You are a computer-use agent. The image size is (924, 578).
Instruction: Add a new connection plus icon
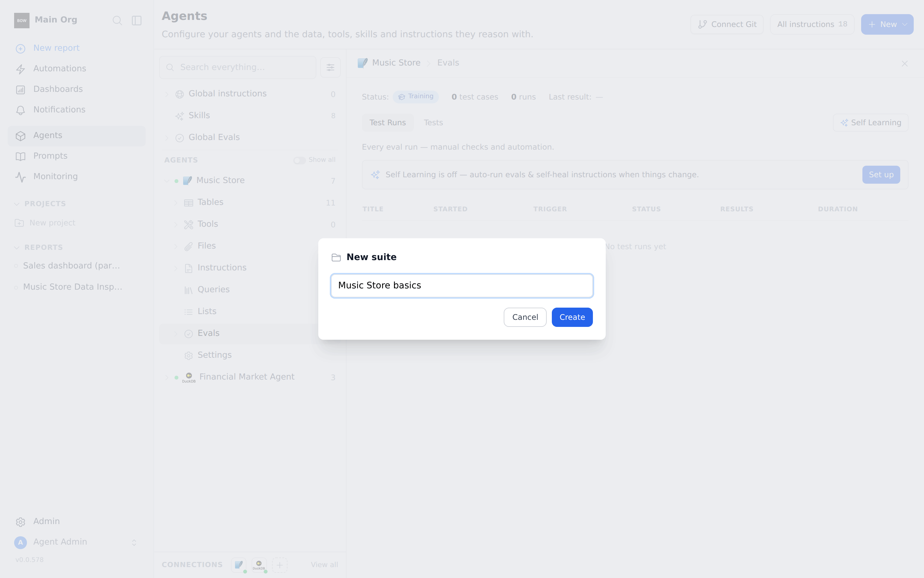pos(279,565)
